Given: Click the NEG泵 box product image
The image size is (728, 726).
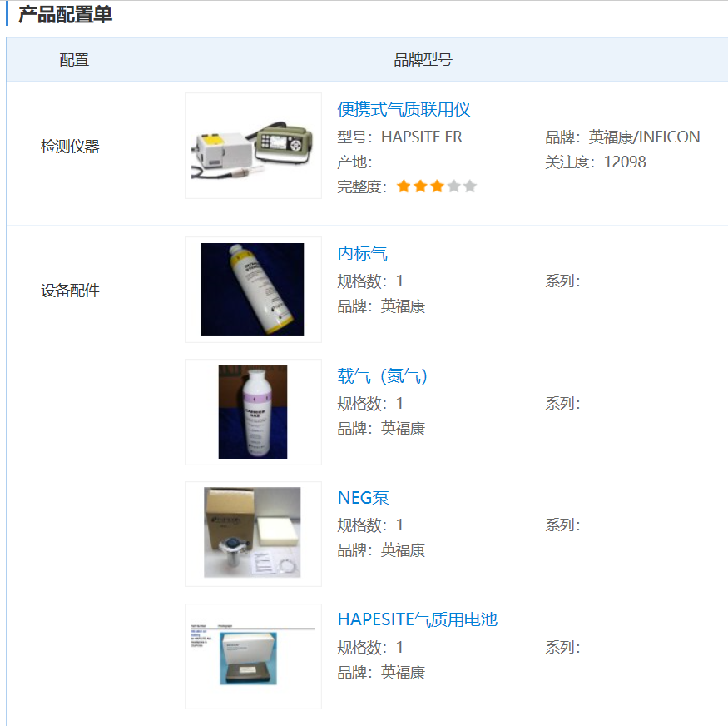Looking at the screenshot, I should (x=253, y=534).
